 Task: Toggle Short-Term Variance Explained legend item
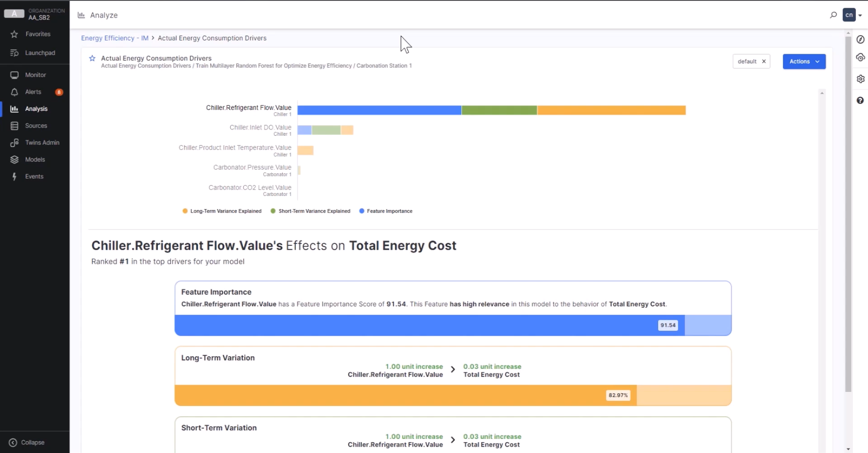pos(314,211)
